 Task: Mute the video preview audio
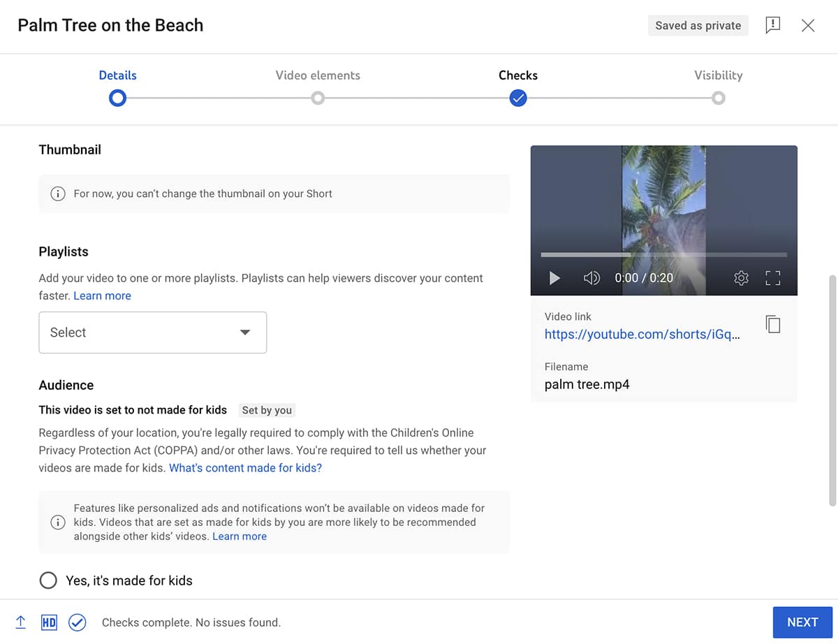[591, 277]
